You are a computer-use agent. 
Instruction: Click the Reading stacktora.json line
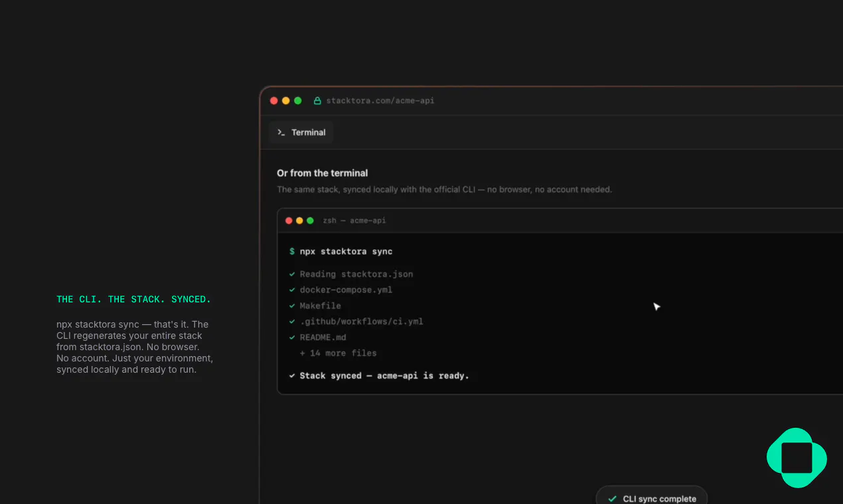pos(356,274)
